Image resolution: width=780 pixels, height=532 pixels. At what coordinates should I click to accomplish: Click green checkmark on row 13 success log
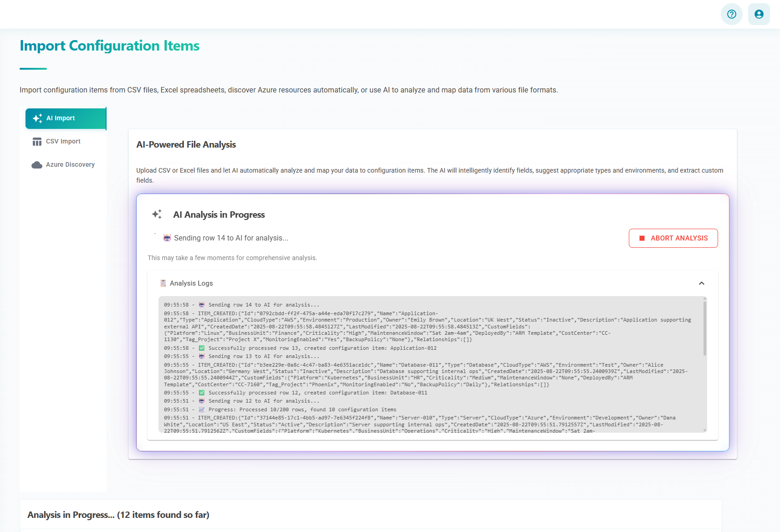202,348
